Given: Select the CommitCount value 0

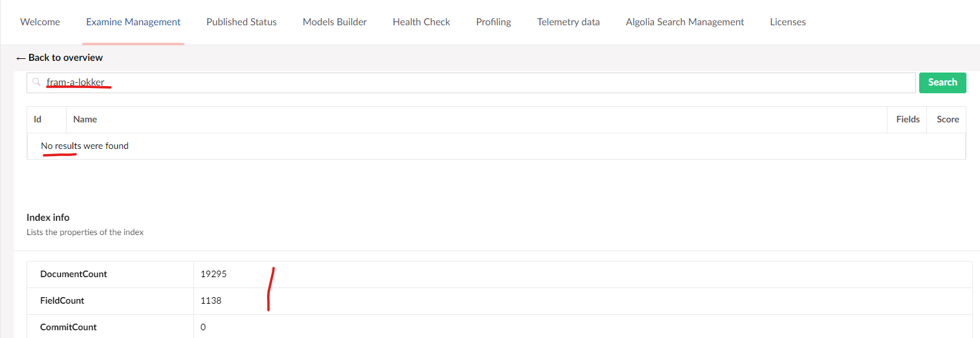Looking at the screenshot, I should pos(203,327).
